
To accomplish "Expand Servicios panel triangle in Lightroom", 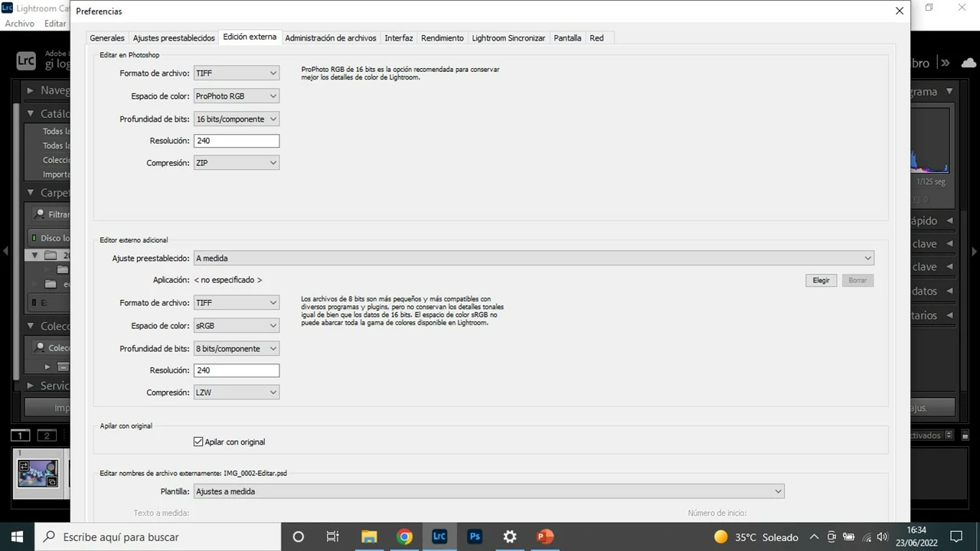I will coord(31,386).
